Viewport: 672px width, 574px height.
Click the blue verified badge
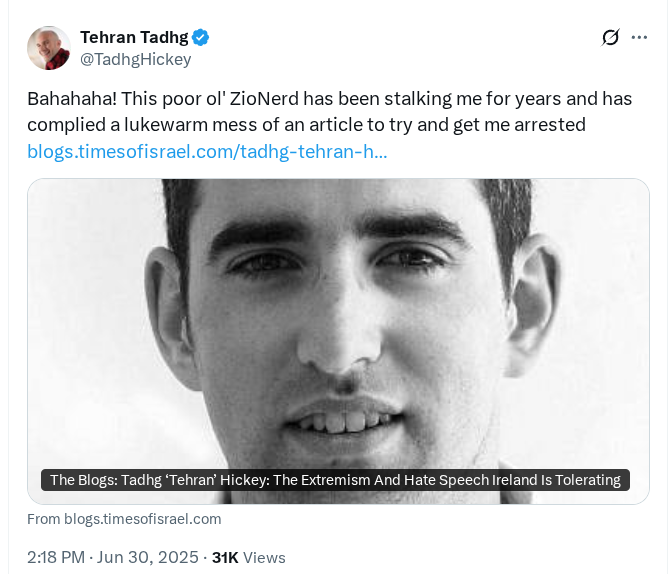pyautogui.click(x=200, y=37)
